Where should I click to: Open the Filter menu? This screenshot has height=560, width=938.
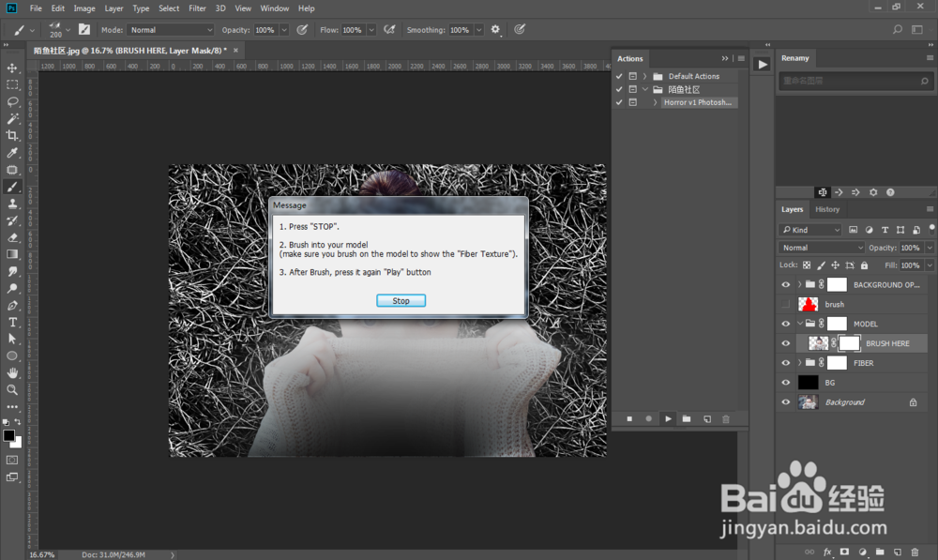197,8
